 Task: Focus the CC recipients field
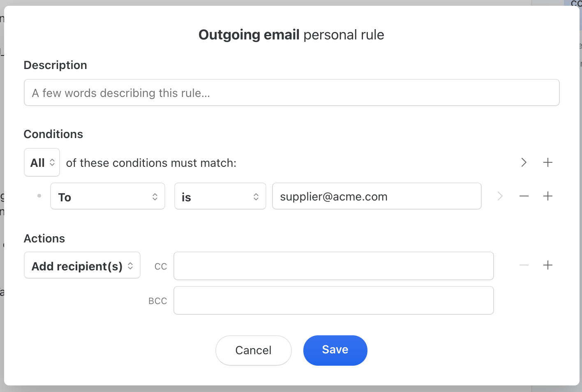point(333,266)
